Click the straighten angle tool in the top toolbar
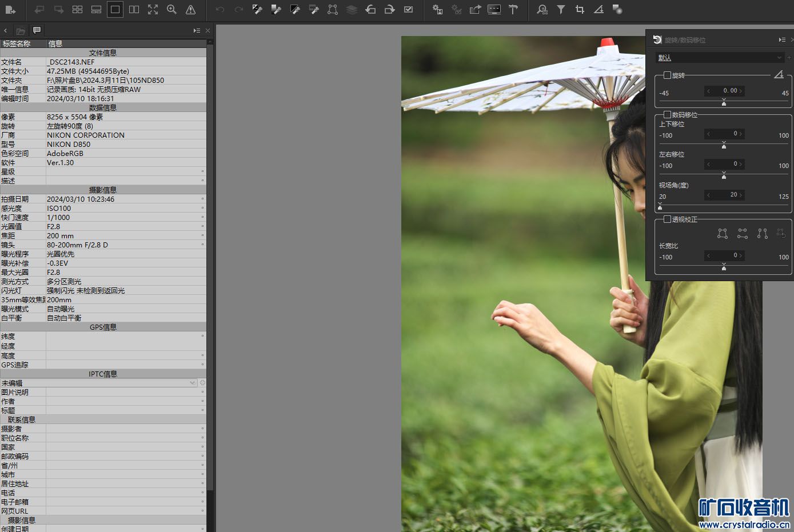 (599, 10)
